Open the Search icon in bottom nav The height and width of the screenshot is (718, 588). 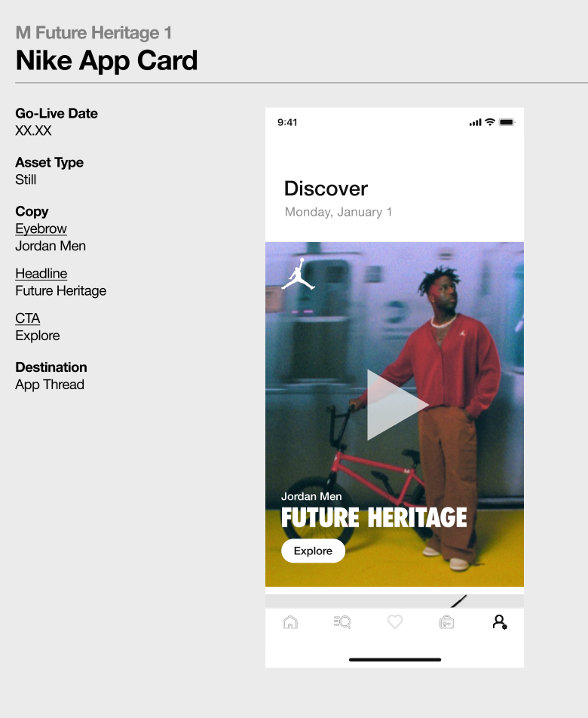342,622
